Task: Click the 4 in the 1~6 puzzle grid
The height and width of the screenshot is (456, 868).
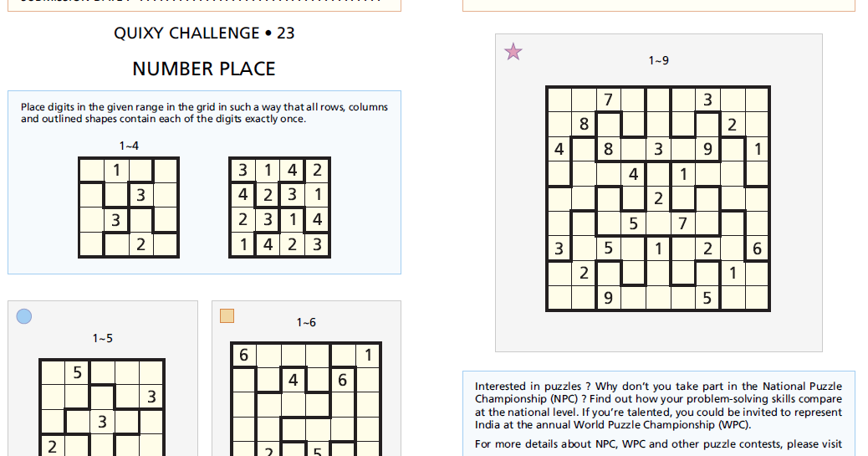Action: point(293,380)
